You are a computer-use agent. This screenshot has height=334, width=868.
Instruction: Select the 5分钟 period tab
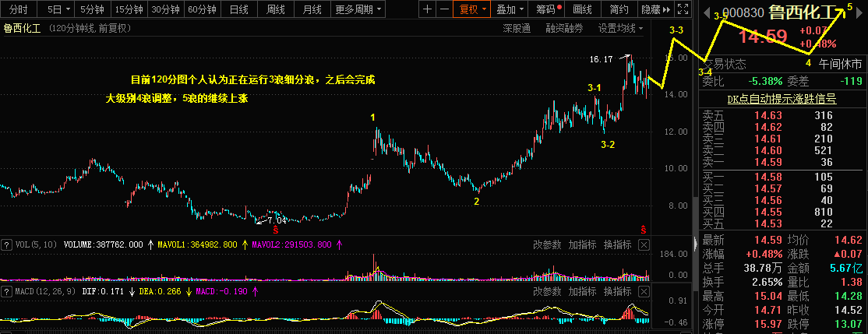click(93, 9)
